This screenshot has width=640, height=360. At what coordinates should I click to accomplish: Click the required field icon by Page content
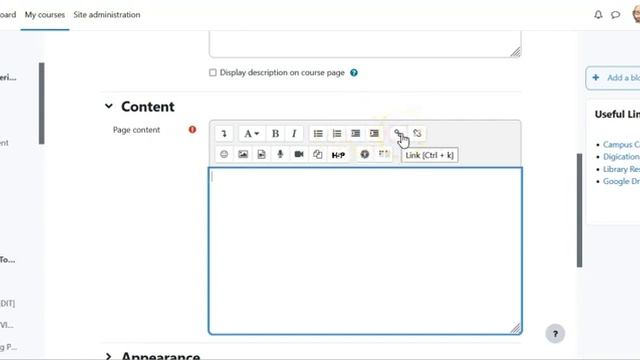(x=192, y=130)
